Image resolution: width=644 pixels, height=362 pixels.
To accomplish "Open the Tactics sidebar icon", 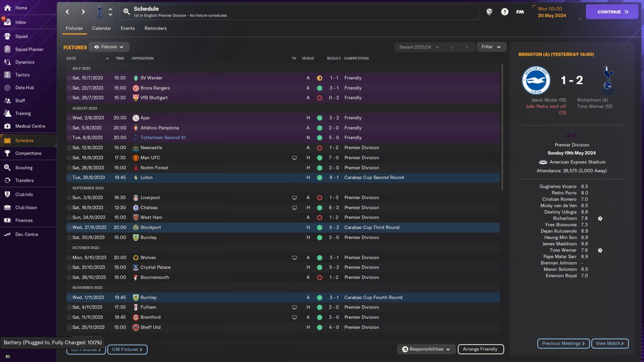I will tap(7, 75).
